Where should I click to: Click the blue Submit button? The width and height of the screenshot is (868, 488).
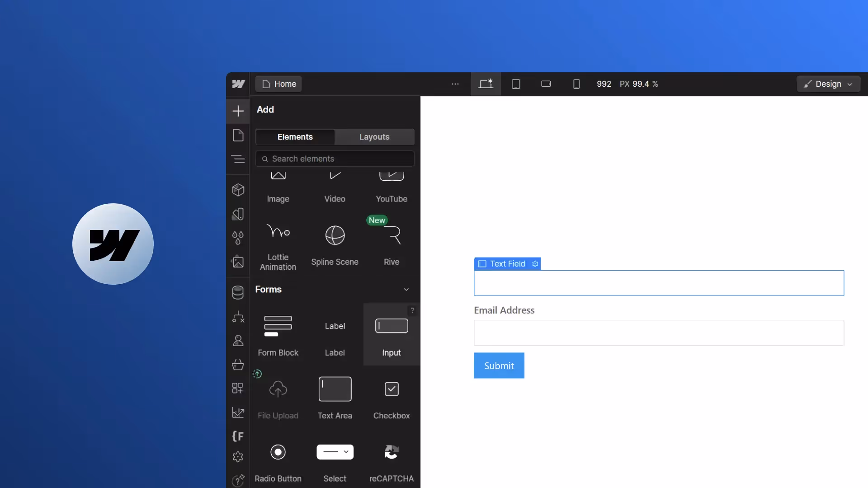point(499,366)
